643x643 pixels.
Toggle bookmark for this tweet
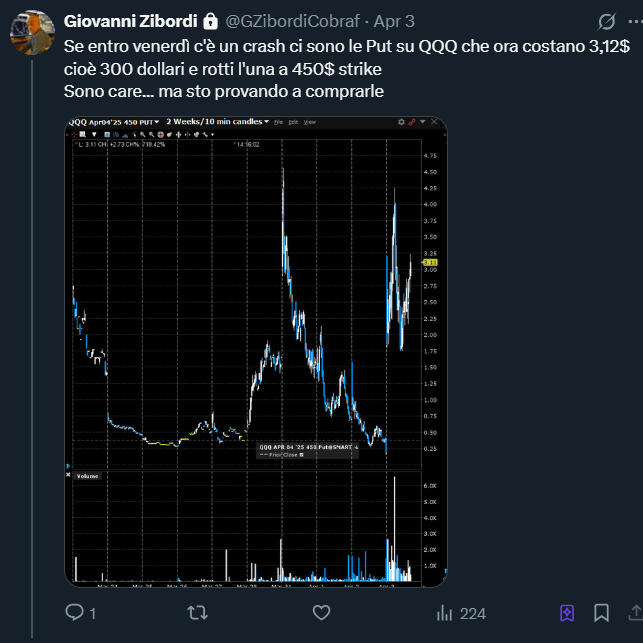coord(601,612)
